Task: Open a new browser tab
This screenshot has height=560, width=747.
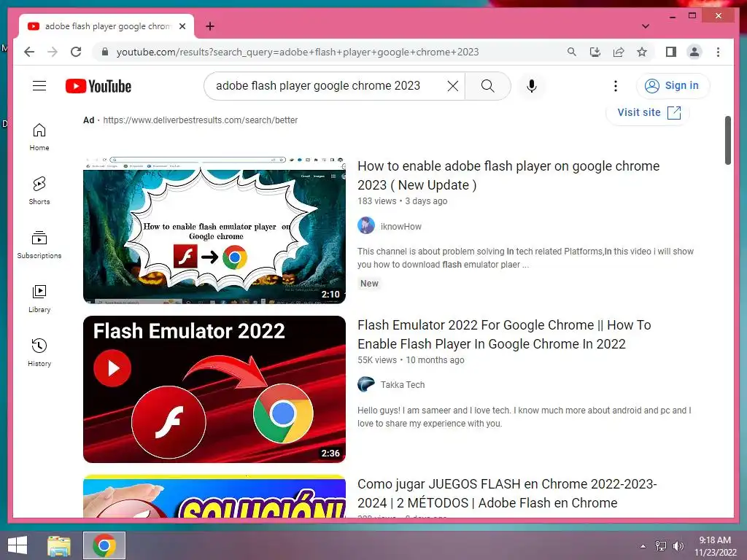Action: tap(210, 26)
